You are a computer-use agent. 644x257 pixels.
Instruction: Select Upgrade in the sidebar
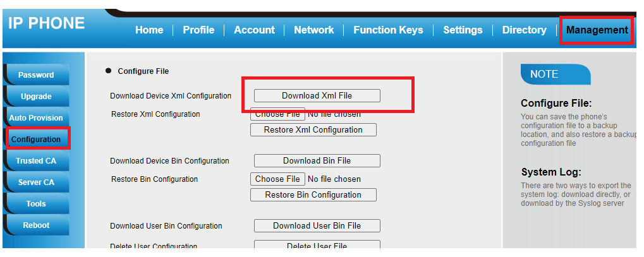(x=36, y=97)
